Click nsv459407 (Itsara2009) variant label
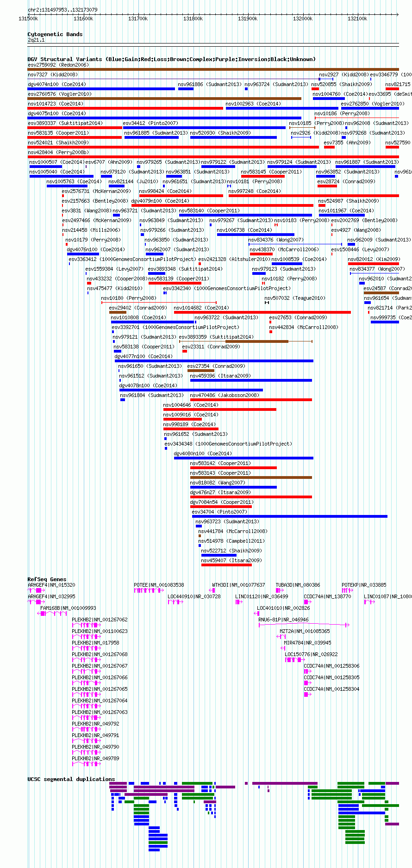This screenshot has height=868, width=412. (231, 560)
